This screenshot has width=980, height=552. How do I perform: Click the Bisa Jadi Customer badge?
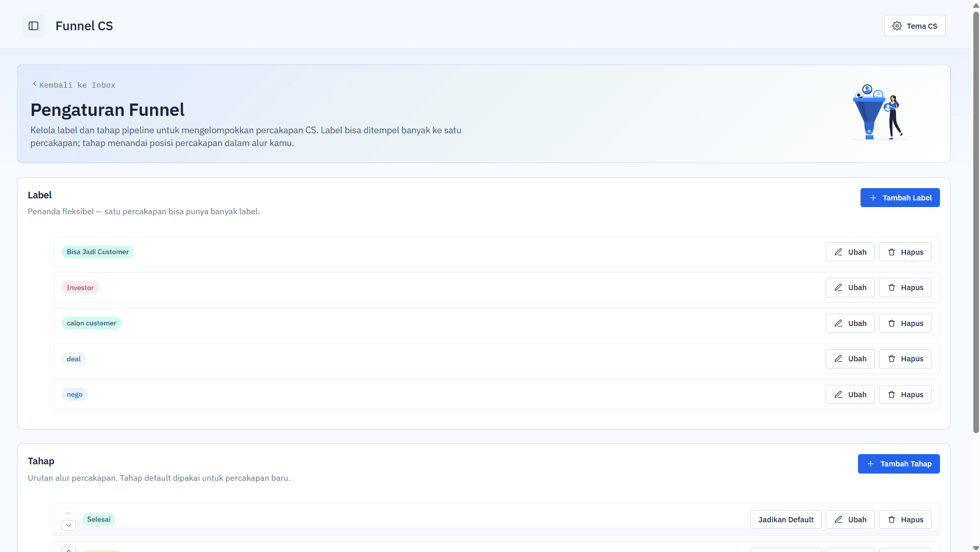97,252
